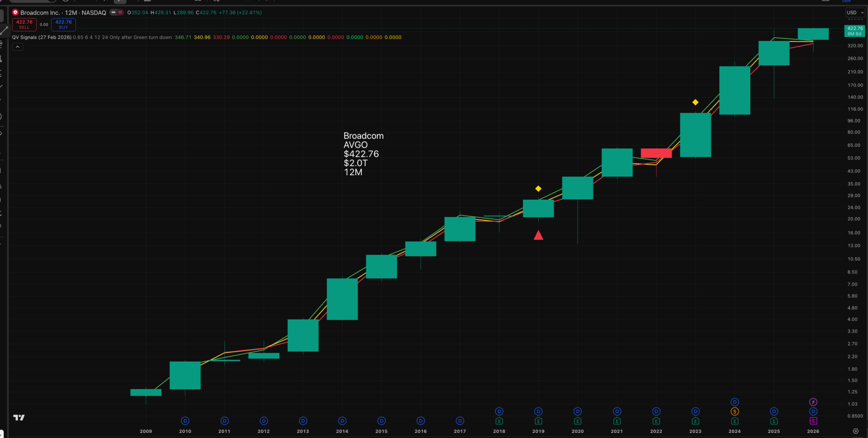Select the QV Signals indicator label
Viewport: 868px width, 438px height.
42,37
